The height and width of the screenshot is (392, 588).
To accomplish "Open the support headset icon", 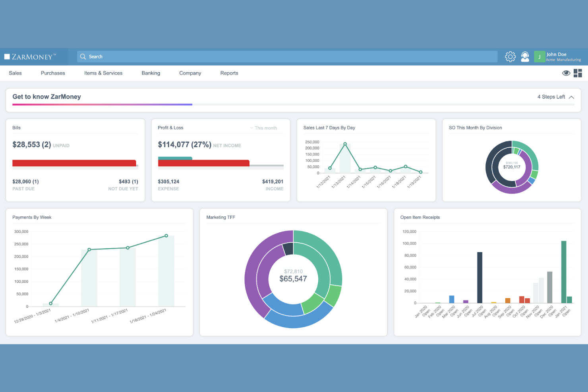I will [x=525, y=57].
